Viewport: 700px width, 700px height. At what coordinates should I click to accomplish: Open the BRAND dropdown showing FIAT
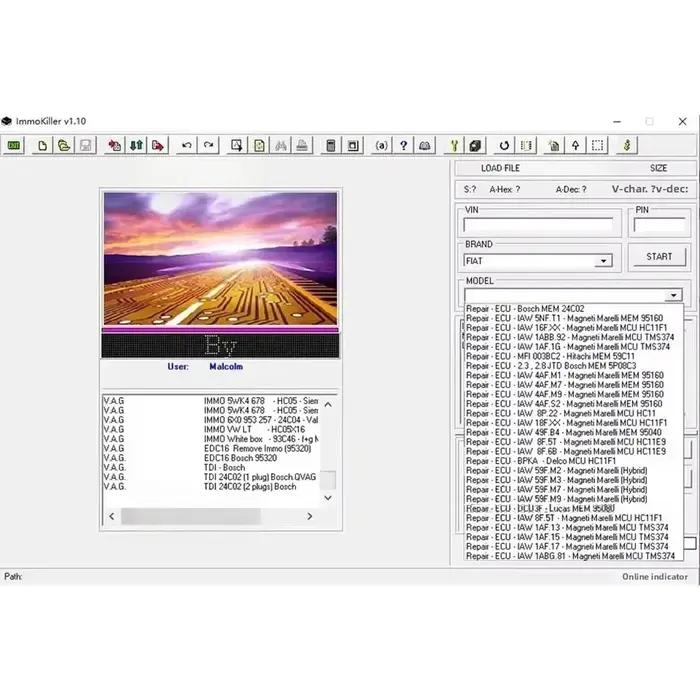[x=603, y=261]
